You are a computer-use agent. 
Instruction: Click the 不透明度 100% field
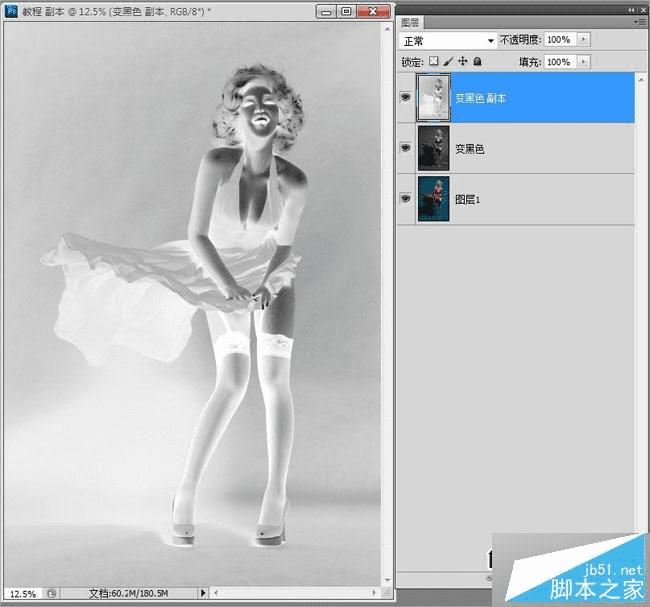coord(560,39)
